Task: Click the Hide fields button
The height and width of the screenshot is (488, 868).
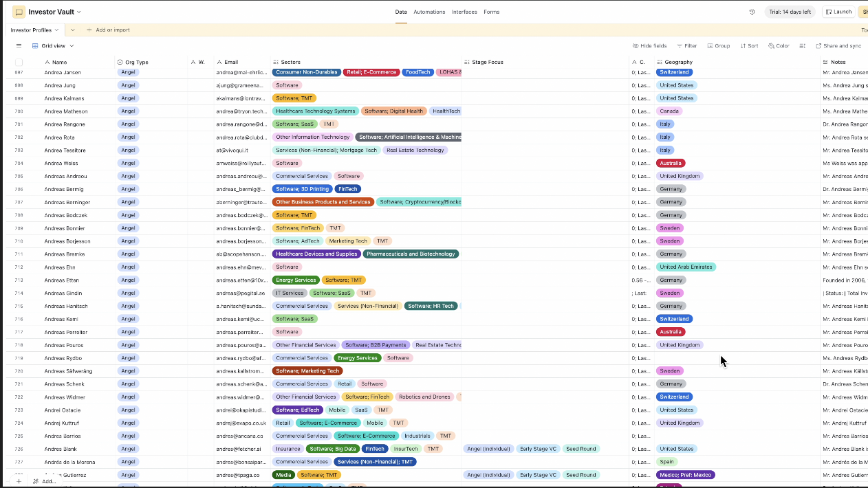Action: [x=649, y=46]
